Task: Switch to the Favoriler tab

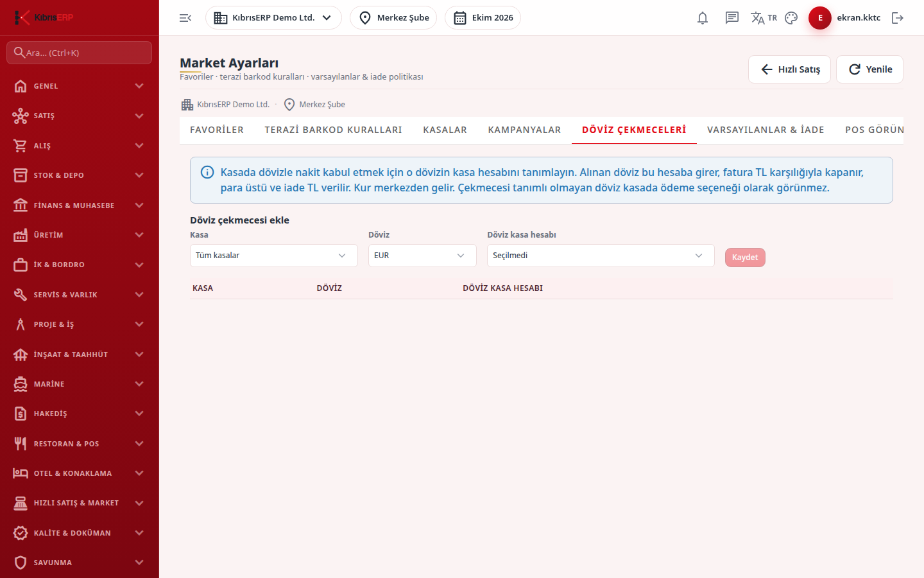Action: 217,130
